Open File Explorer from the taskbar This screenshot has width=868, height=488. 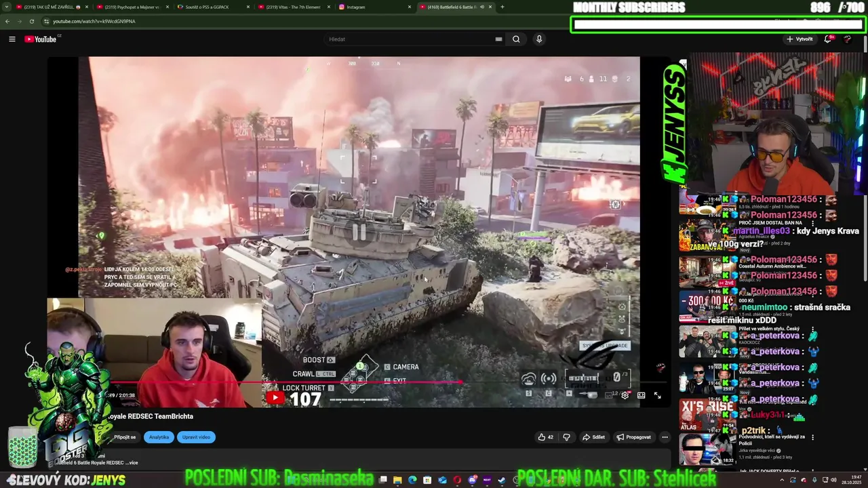(397, 480)
